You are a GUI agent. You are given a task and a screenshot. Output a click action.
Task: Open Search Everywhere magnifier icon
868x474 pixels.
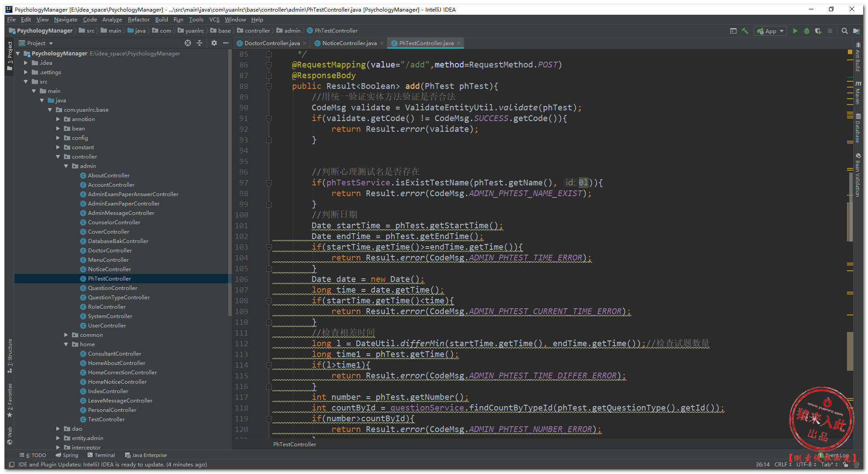[844, 31]
